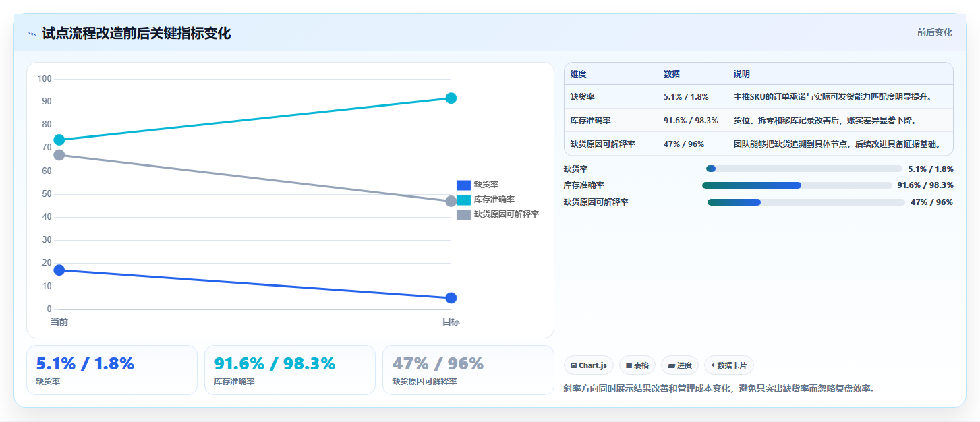Toggle the 缺货原因可解释率 legend swatch
Image resolution: width=980 pixels, height=422 pixels.
pos(463,214)
